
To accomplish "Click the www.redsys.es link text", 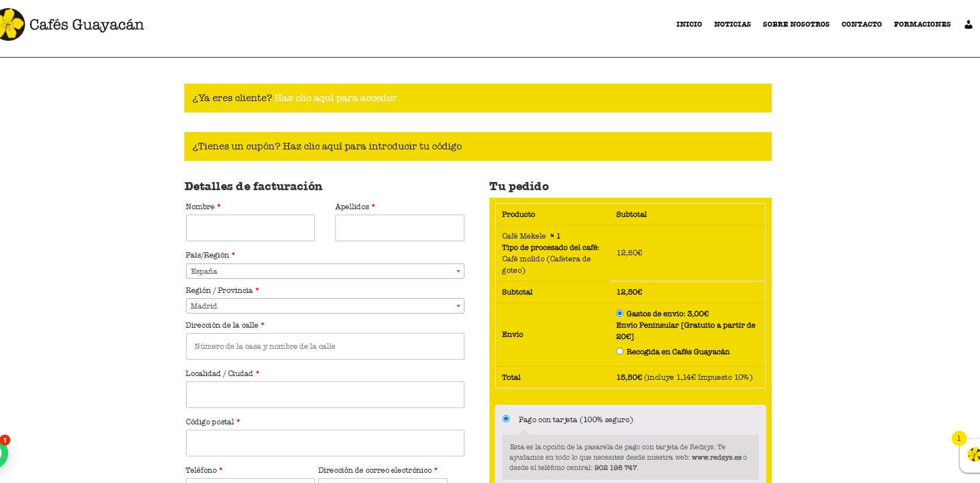I will (x=716, y=457).
